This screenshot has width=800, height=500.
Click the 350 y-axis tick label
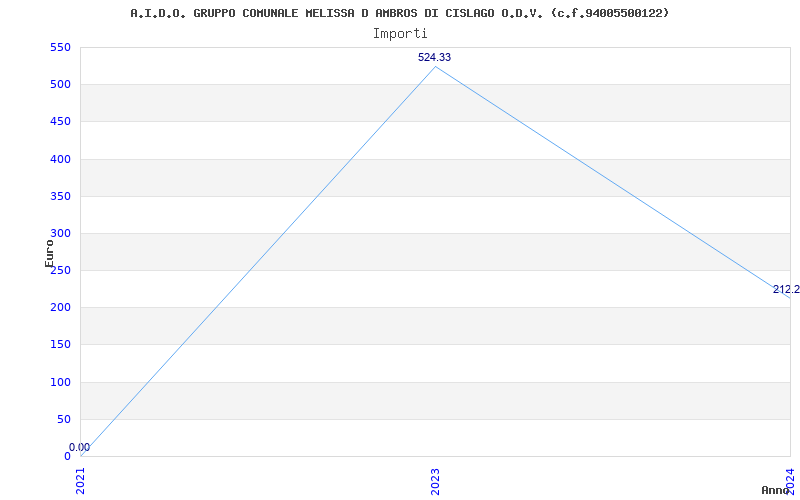point(60,196)
